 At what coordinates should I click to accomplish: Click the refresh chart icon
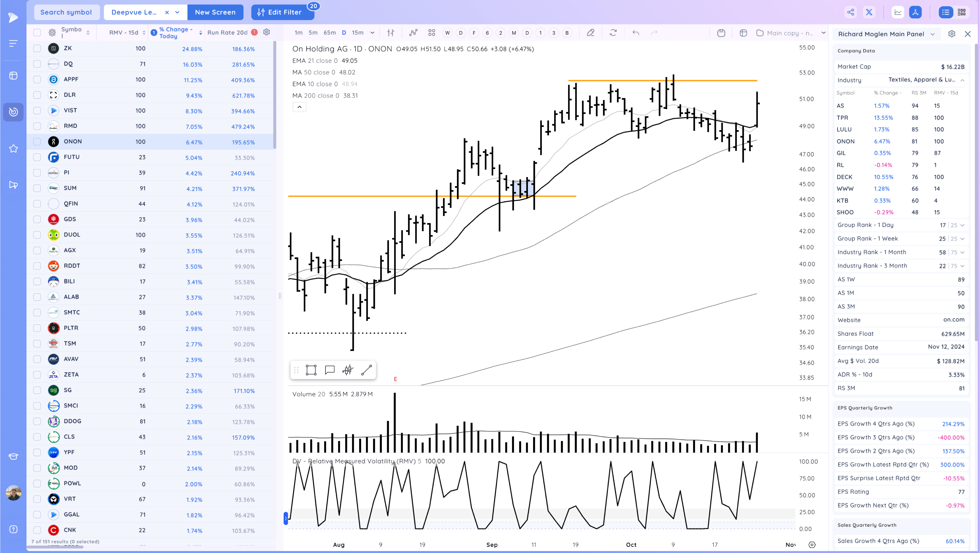point(613,33)
